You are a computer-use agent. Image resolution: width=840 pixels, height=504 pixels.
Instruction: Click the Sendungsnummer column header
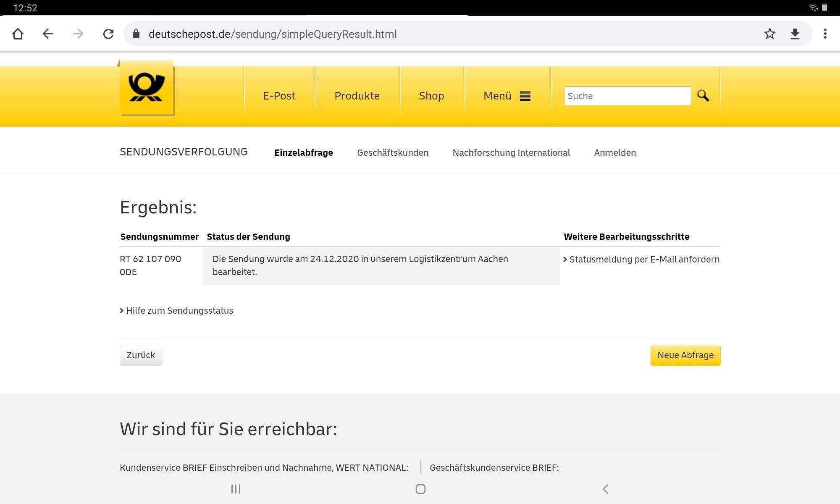[160, 237]
